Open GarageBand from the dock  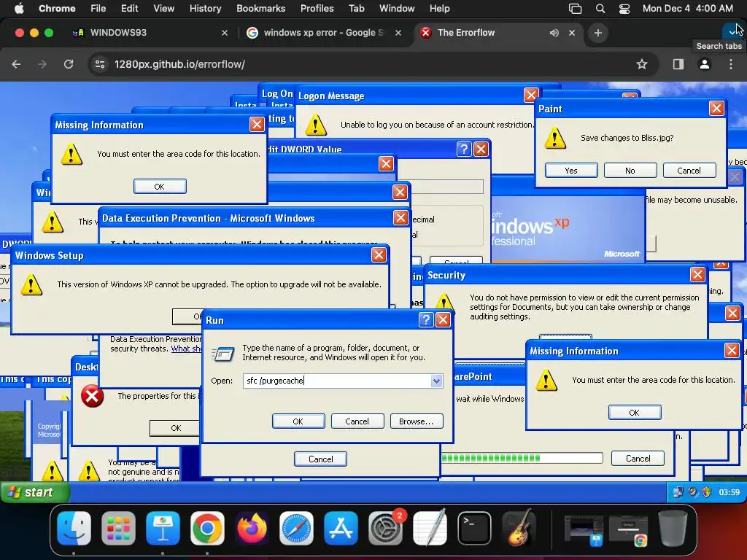coord(519,528)
